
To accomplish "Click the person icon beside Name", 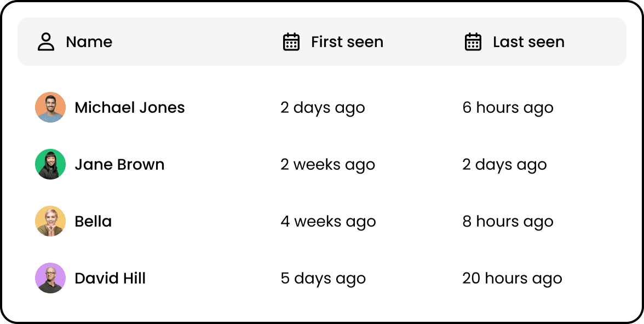I will [x=45, y=42].
